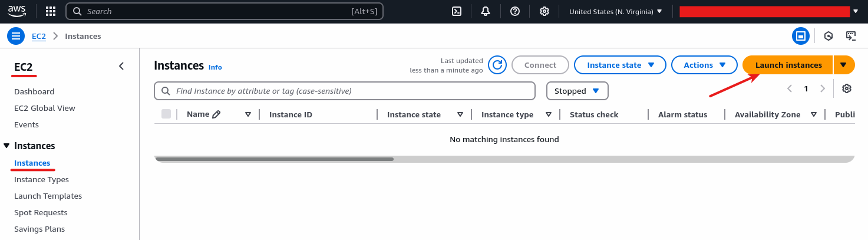The width and height of the screenshot is (868, 240).
Task: Go to next page arrow
Action: pyautogui.click(x=823, y=88)
